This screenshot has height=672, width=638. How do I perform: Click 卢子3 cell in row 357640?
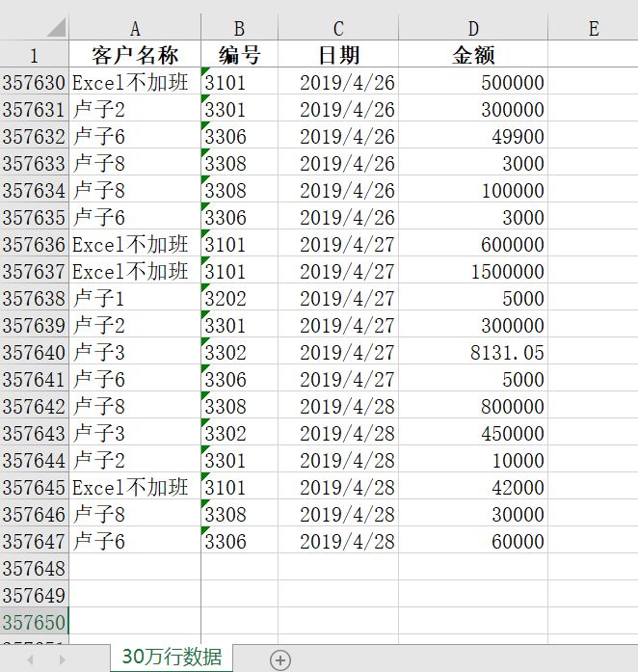tap(135, 352)
